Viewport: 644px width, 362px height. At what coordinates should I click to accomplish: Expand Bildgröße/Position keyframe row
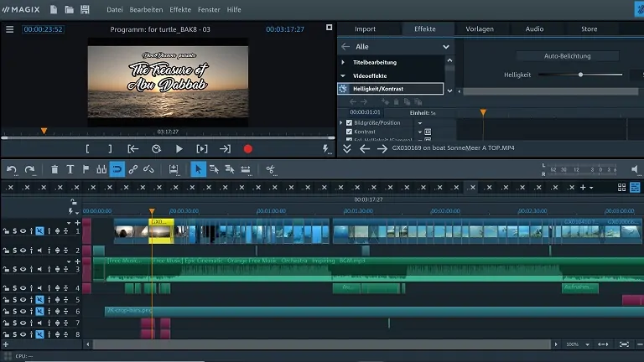coord(341,122)
